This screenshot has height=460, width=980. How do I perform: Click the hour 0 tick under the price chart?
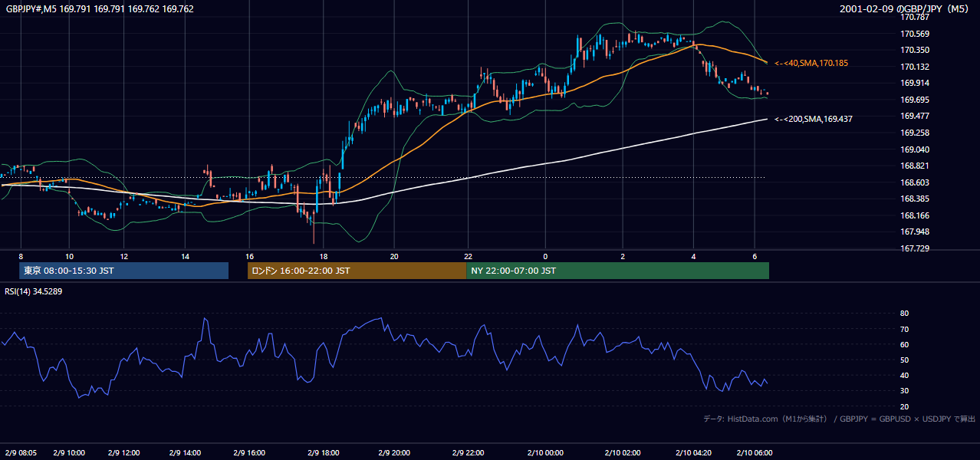(545, 256)
